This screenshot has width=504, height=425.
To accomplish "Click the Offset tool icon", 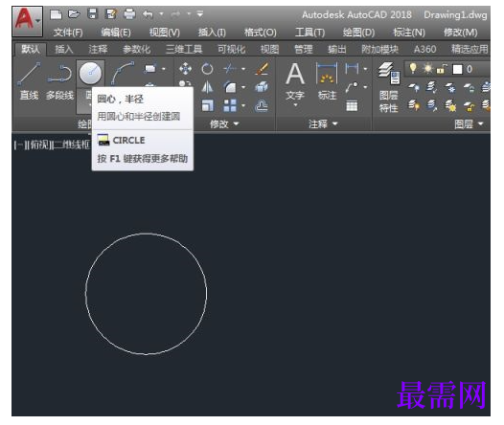I will click(262, 105).
